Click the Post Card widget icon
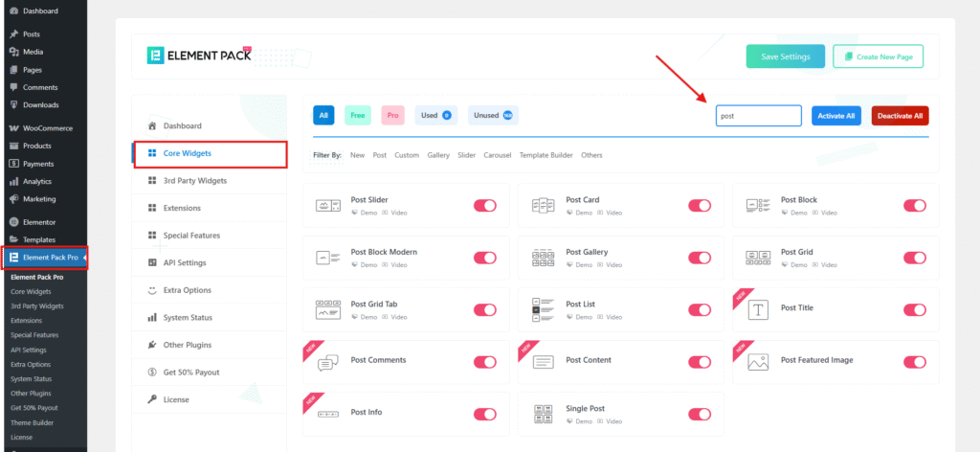Image resolution: width=980 pixels, height=452 pixels. (544, 205)
